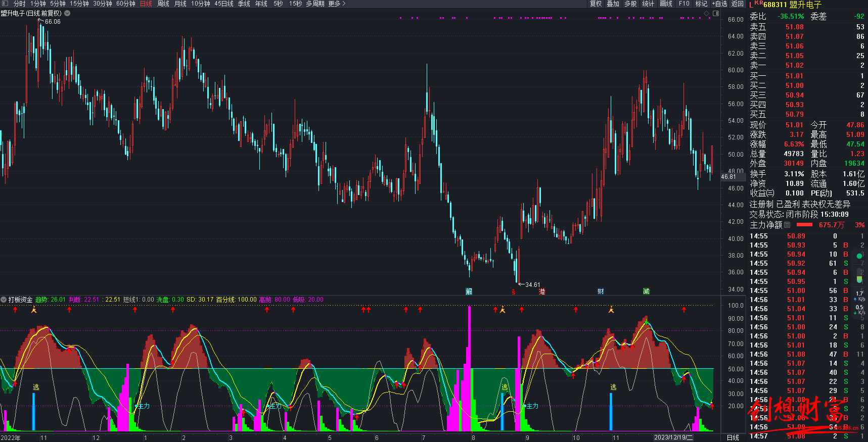Screen dimensions: 868x442
Task: Click the 叠加 overlay button
Action: point(613,4)
